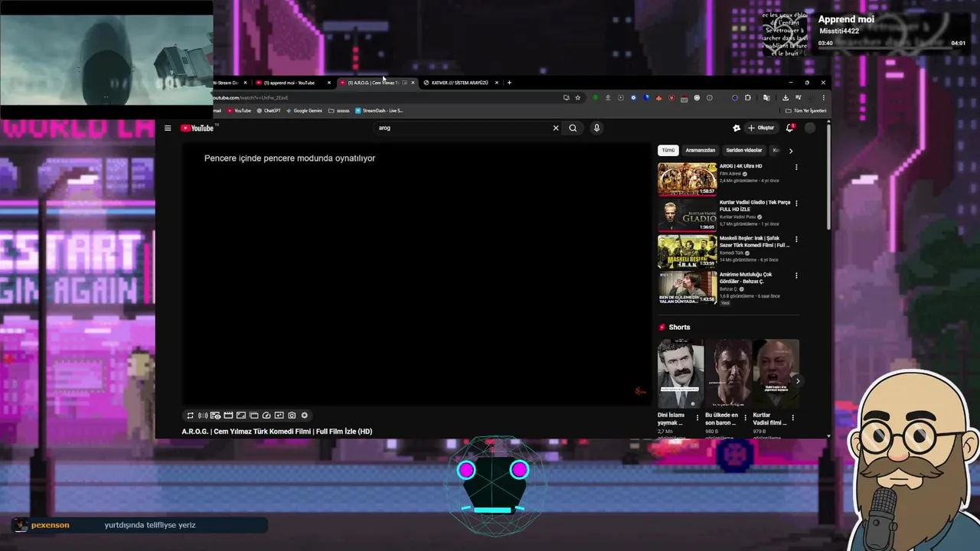The height and width of the screenshot is (551, 980).
Task: Click the browser address bar URL
Action: click(x=251, y=97)
